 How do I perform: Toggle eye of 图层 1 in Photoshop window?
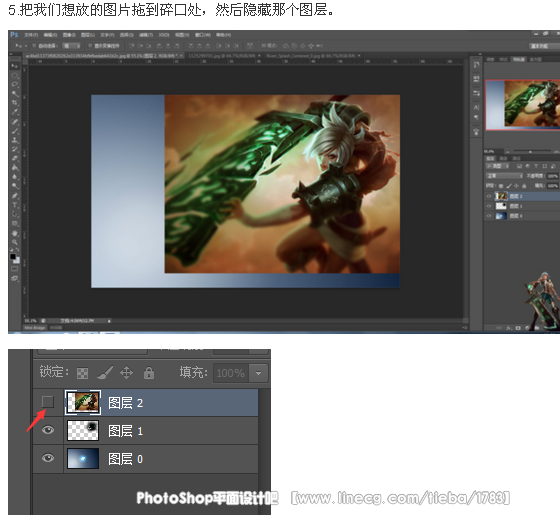tap(489, 206)
